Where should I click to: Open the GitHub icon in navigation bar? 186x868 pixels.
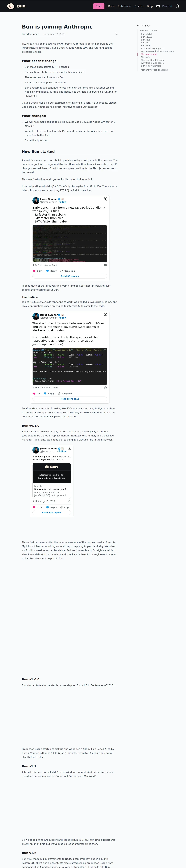point(177,6)
